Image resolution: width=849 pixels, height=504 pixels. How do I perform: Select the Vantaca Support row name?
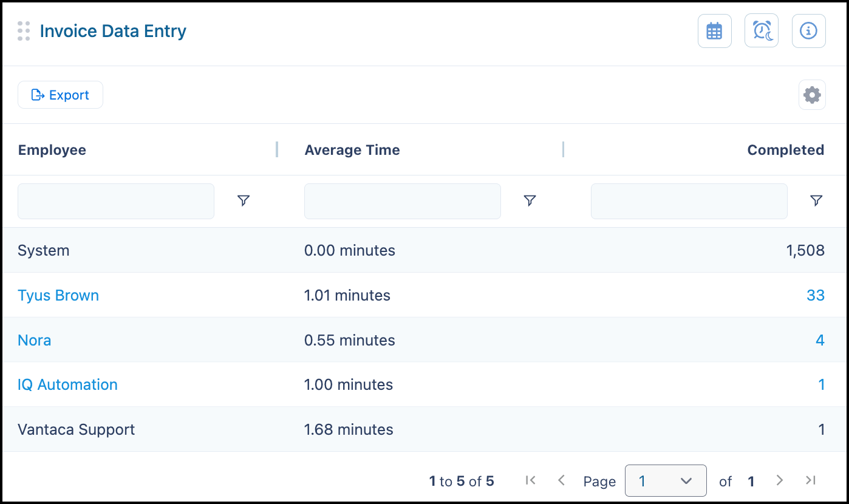click(x=77, y=430)
